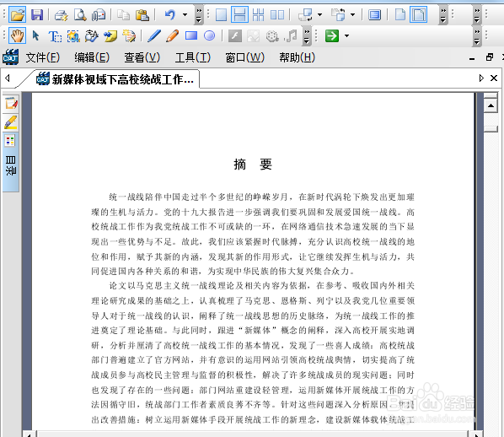504x437 pixels.
Task: Click the sidebar yellow highlighter icon
Action: [x=11, y=122]
